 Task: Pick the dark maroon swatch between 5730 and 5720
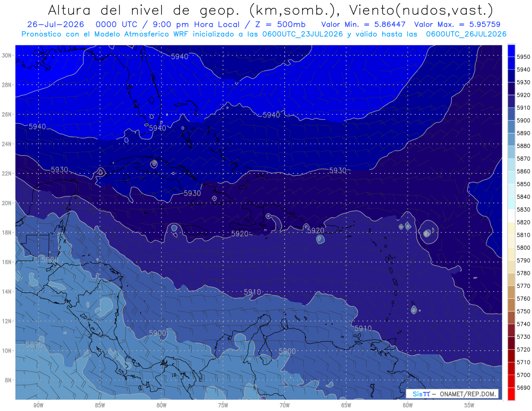(511, 343)
